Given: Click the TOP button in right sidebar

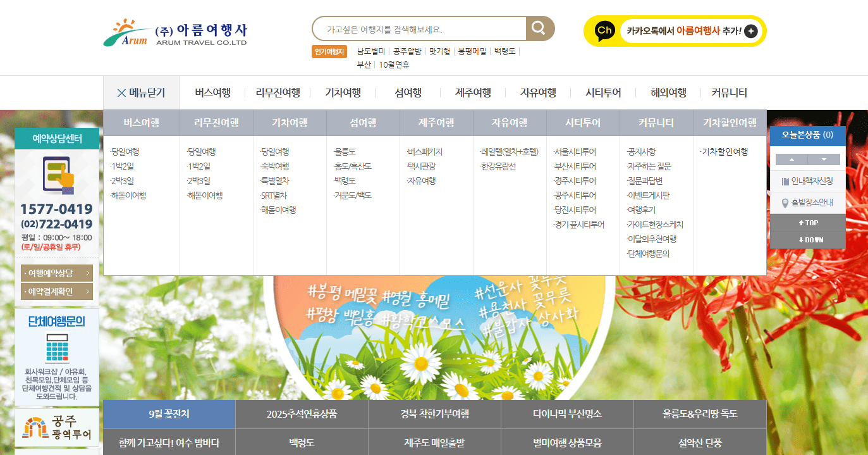Looking at the screenshot, I should coord(807,222).
